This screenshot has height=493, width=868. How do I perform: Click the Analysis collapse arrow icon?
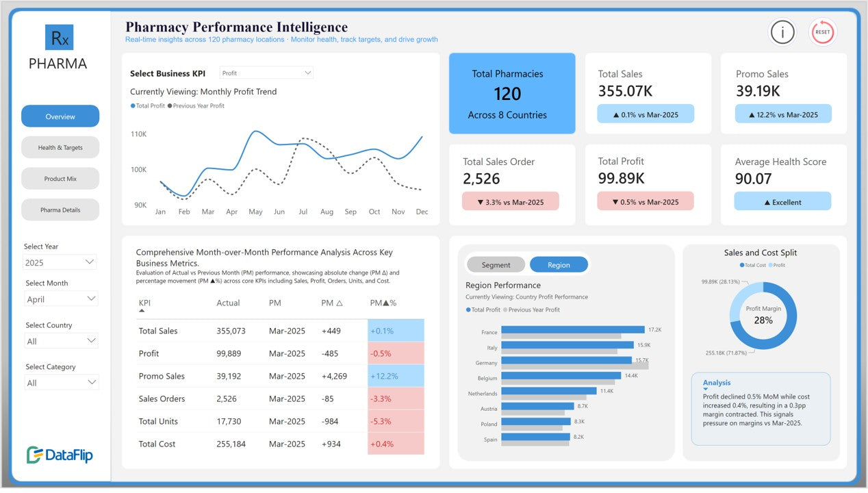(x=706, y=389)
